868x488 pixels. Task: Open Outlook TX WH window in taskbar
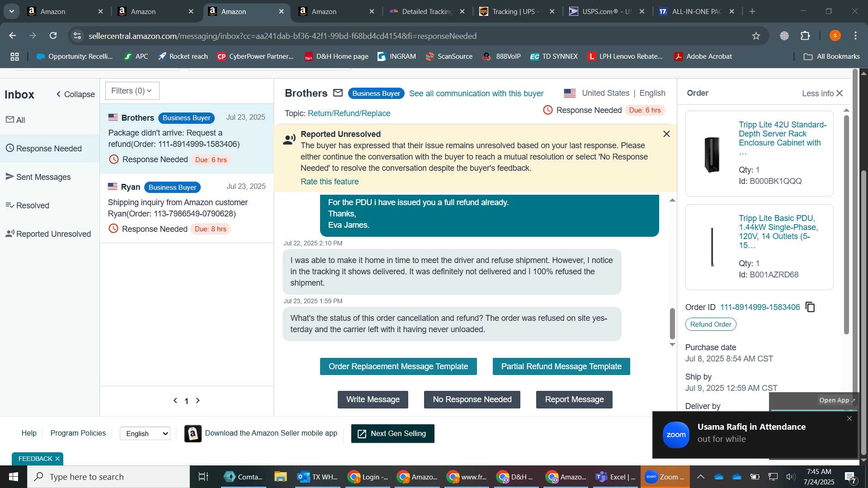[x=317, y=477]
